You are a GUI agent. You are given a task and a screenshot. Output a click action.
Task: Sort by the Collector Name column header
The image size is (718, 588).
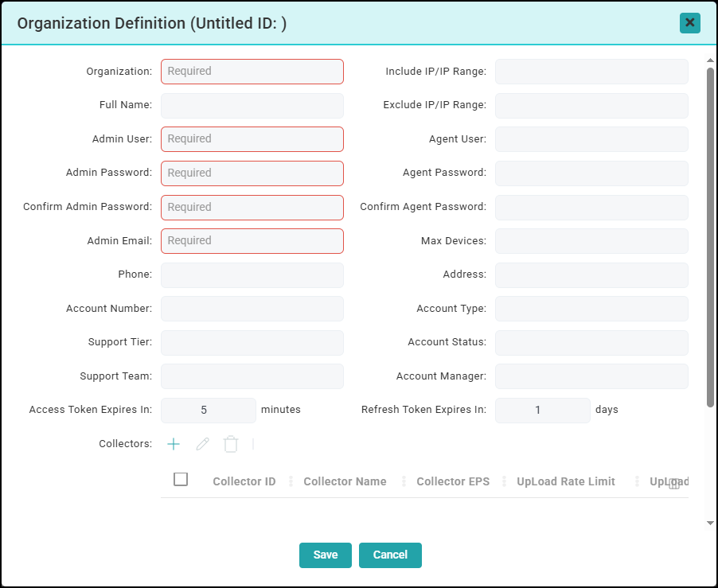click(345, 481)
